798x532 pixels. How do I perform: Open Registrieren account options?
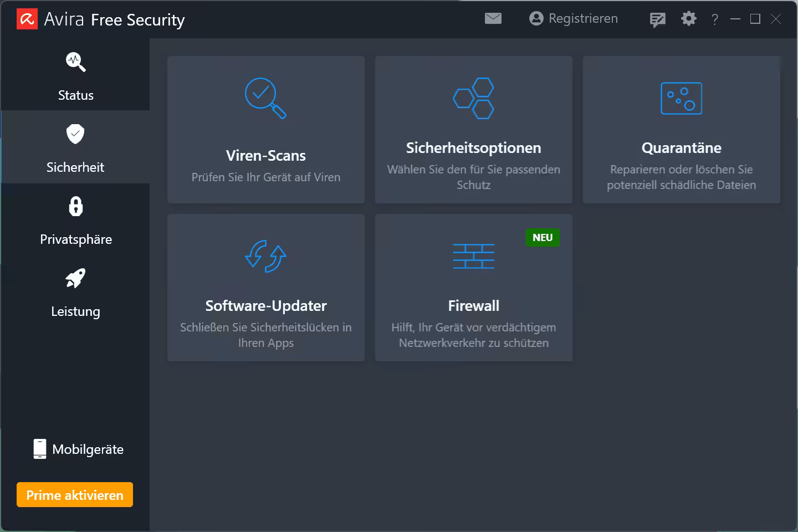point(574,18)
